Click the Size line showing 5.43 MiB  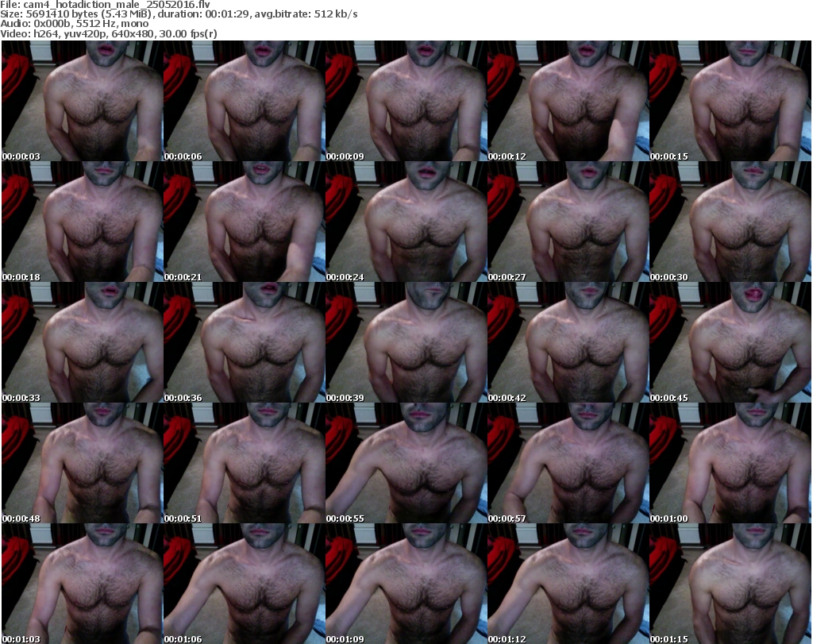tap(179, 14)
